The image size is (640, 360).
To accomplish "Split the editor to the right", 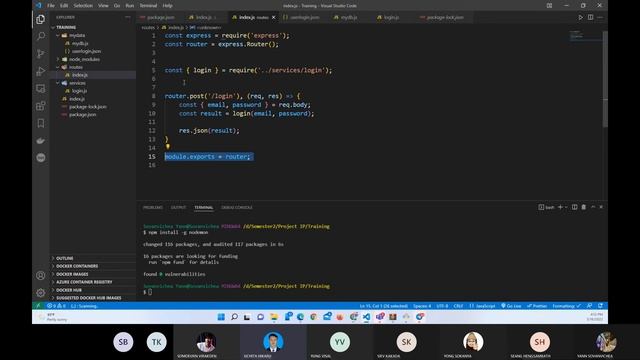I will [x=590, y=17].
